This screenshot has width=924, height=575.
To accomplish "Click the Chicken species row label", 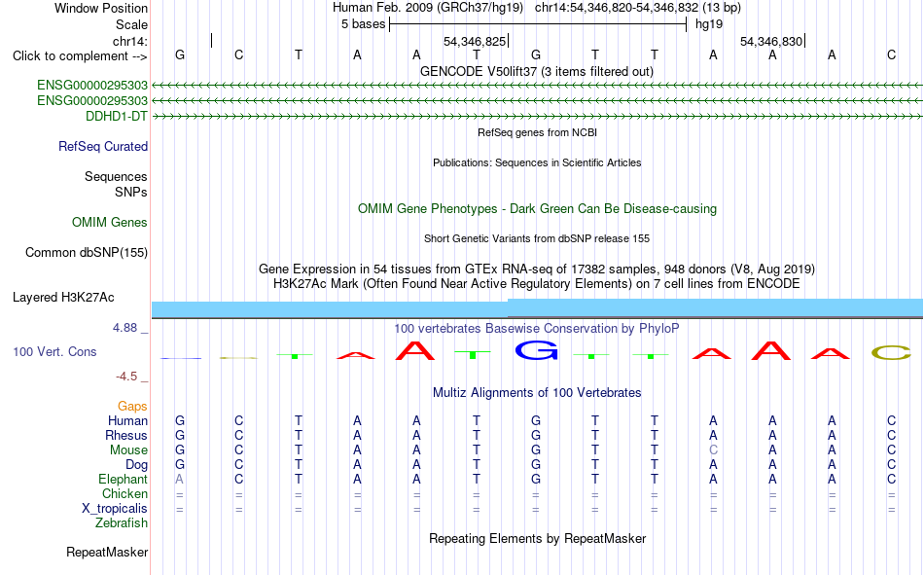I will pos(124,493).
